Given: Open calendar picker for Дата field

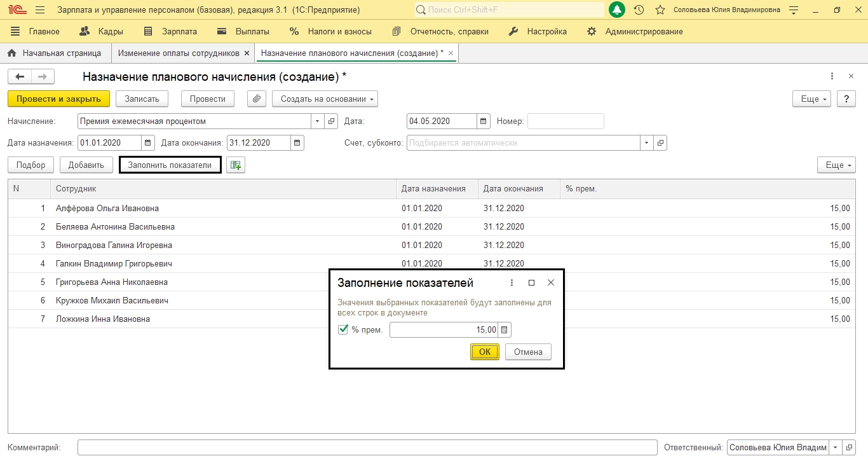Looking at the screenshot, I should coord(484,121).
